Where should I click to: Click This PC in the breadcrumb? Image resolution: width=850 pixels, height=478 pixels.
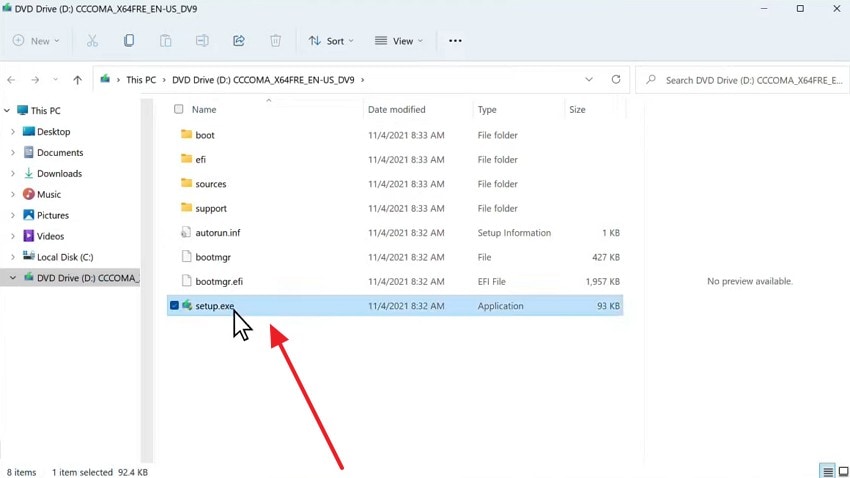click(141, 80)
